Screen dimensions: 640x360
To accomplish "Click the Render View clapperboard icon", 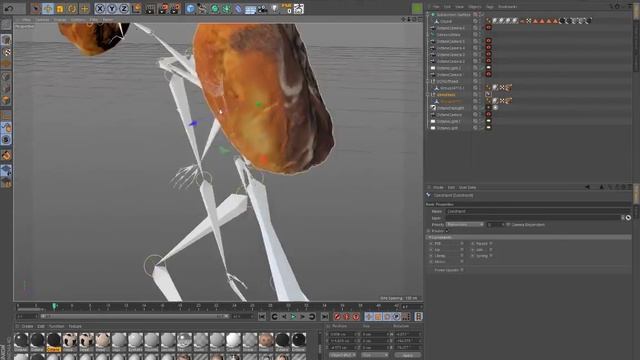I will pyautogui.click(x=150, y=9).
